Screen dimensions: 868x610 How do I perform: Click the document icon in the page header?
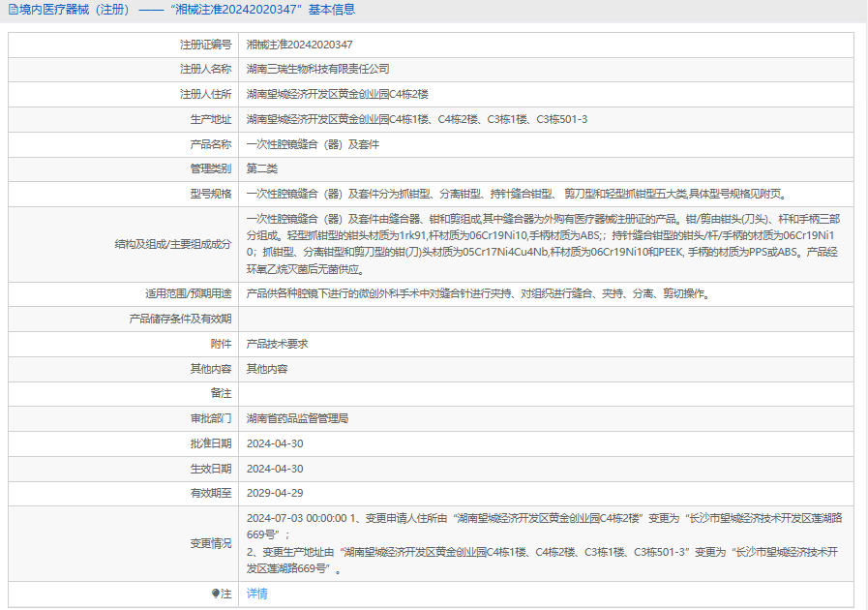pos(13,10)
